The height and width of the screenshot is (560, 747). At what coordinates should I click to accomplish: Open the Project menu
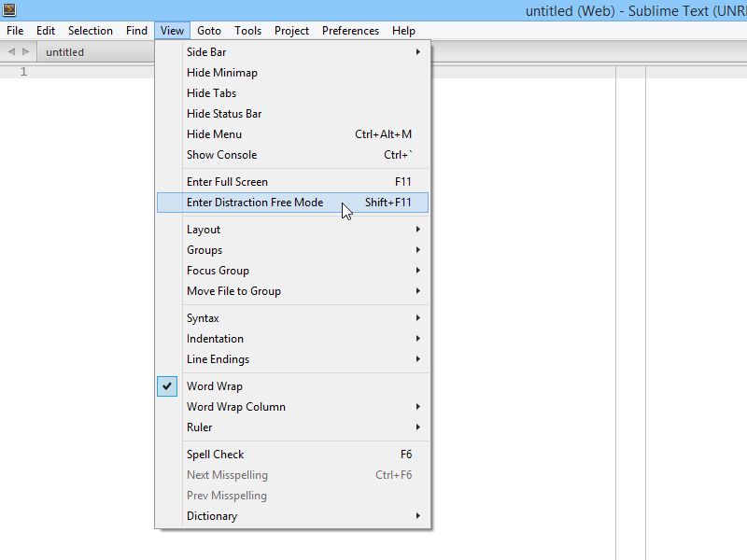coord(291,31)
